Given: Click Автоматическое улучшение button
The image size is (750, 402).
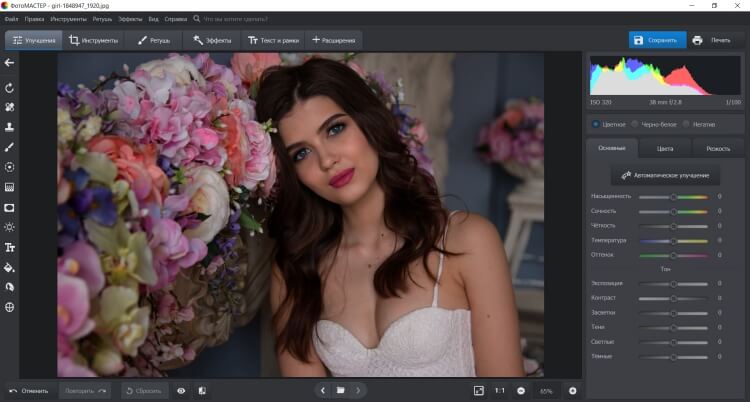Looking at the screenshot, I should 665,176.
